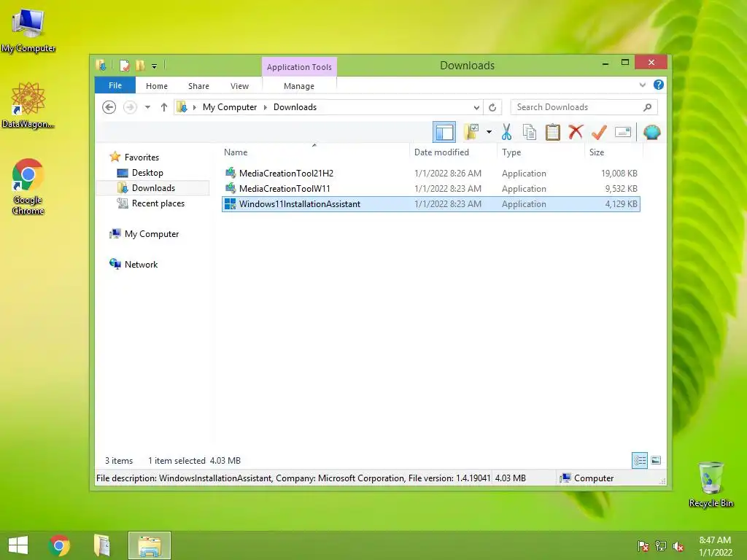Click the Copy toolbar icon

click(x=530, y=132)
